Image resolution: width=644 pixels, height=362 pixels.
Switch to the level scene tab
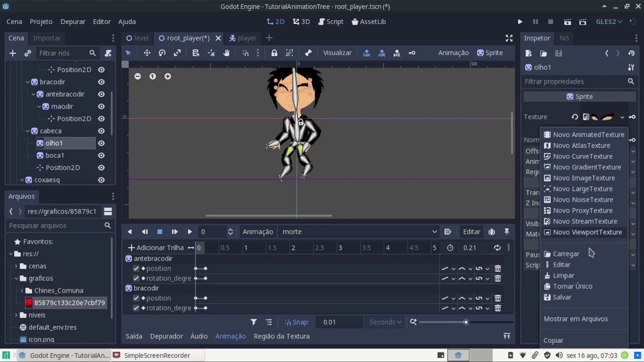[x=137, y=38]
